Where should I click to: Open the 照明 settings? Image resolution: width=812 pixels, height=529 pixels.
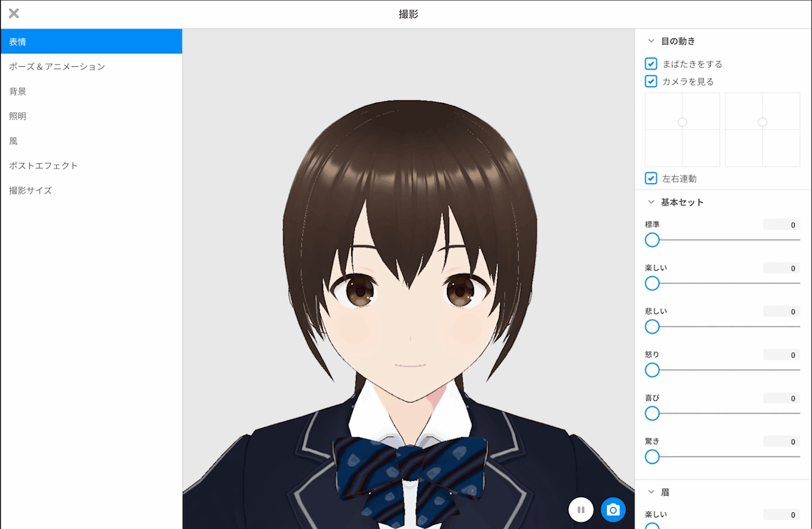click(x=91, y=116)
